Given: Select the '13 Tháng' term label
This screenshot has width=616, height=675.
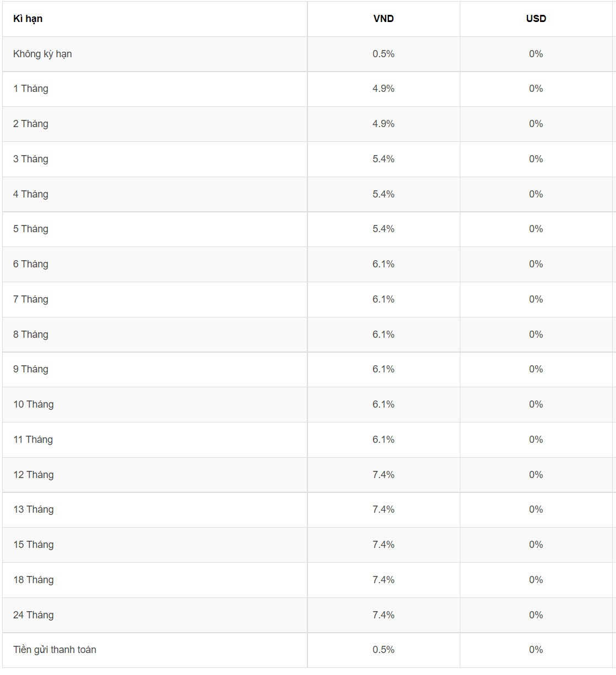Looking at the screenshot, I should tap(34, 509).
